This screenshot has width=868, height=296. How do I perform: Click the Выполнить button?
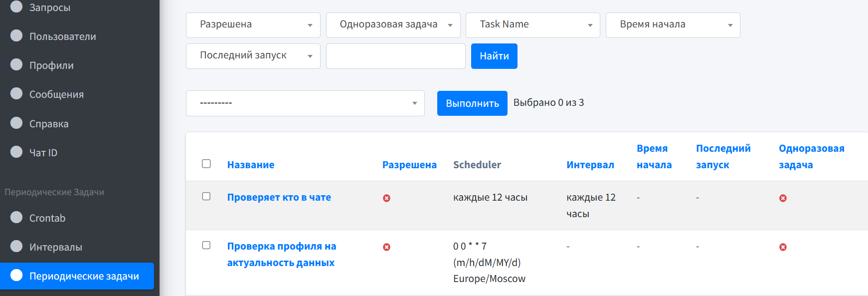pos(472,103)
